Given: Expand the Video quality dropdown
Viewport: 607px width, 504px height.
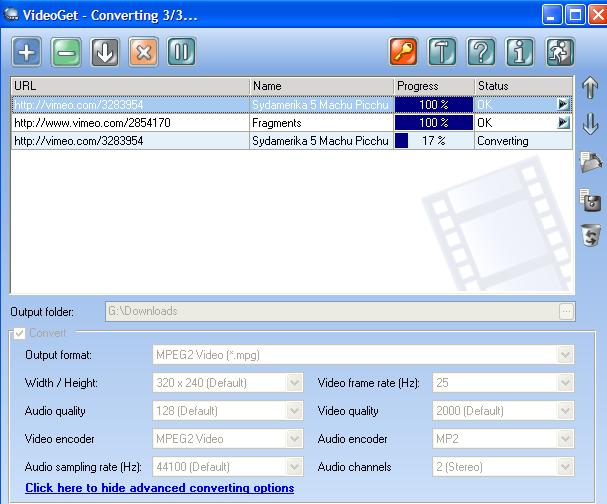Looking at the screenshot, I should tap(565, 411).
